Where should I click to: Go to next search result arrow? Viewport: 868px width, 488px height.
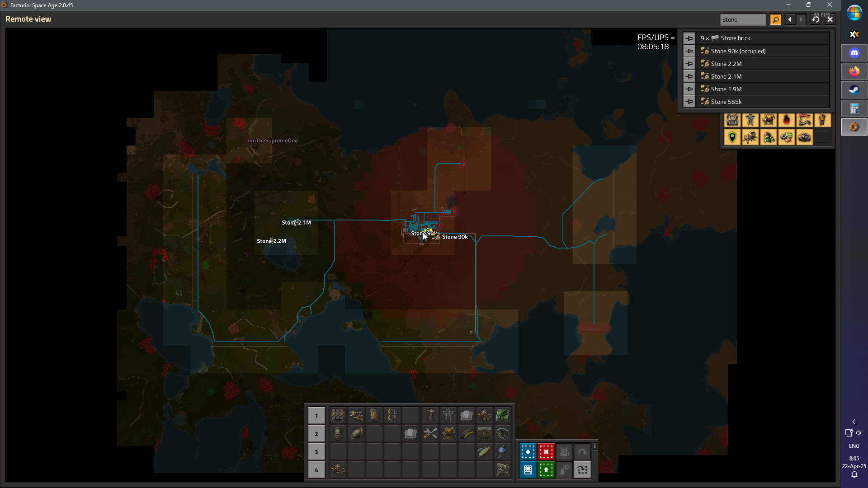(801, 19)
